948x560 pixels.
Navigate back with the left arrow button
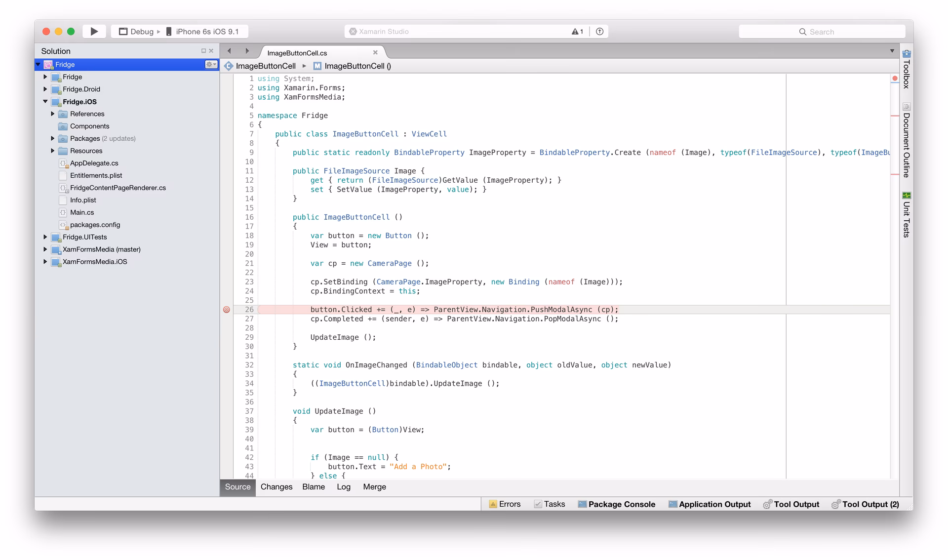tap(229, 51)
